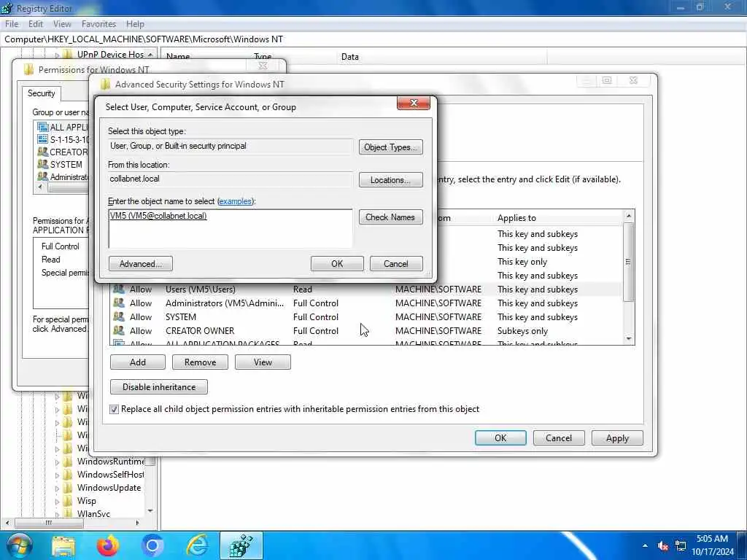The image size is (747, 560).
Task: Open Chromium browser from the taskbar
Action: point(152,545)
